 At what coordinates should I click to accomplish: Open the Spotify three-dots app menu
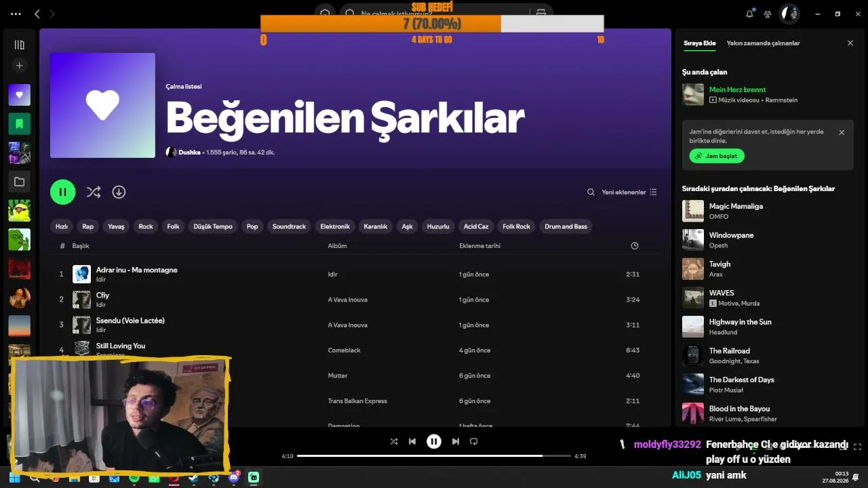(x=16, y=14)
